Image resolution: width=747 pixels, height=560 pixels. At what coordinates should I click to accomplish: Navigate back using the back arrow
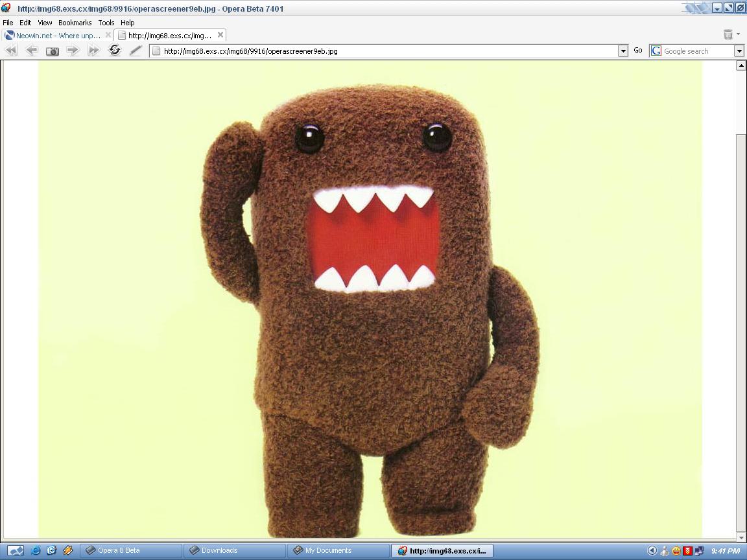coord(32,51)
